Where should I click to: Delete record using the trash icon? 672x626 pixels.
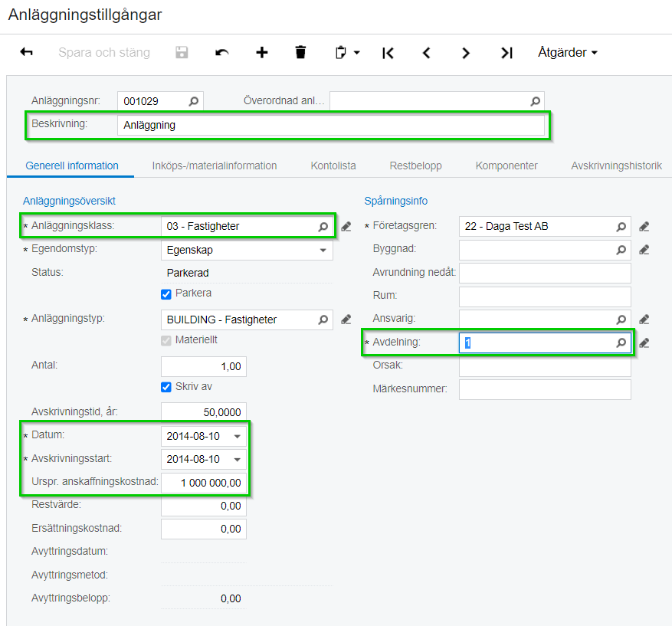301,52
